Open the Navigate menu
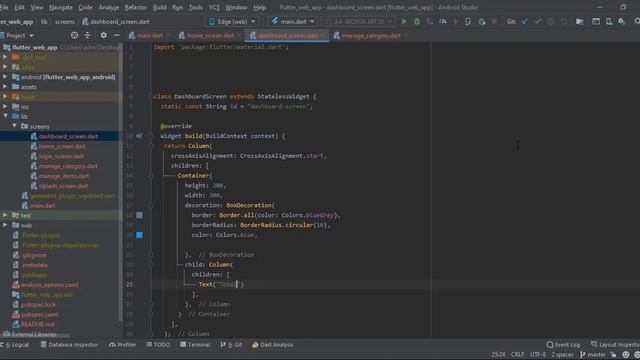This screenshot has width=640, height=360. (x=61, y=7)
